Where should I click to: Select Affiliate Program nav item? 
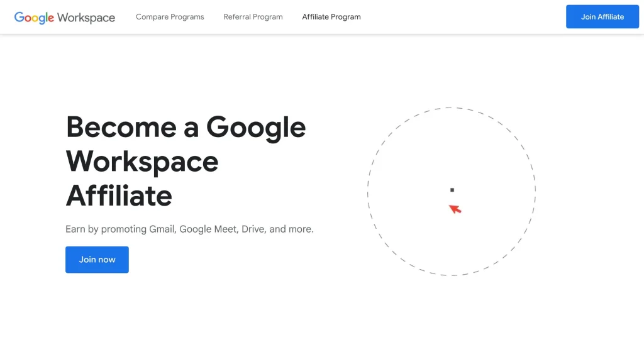tap(331, 17)
